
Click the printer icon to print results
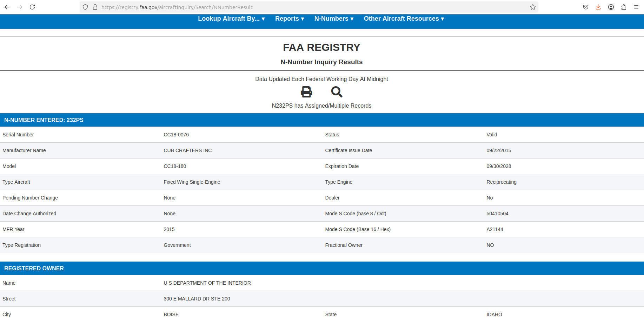tap(306, 92)
